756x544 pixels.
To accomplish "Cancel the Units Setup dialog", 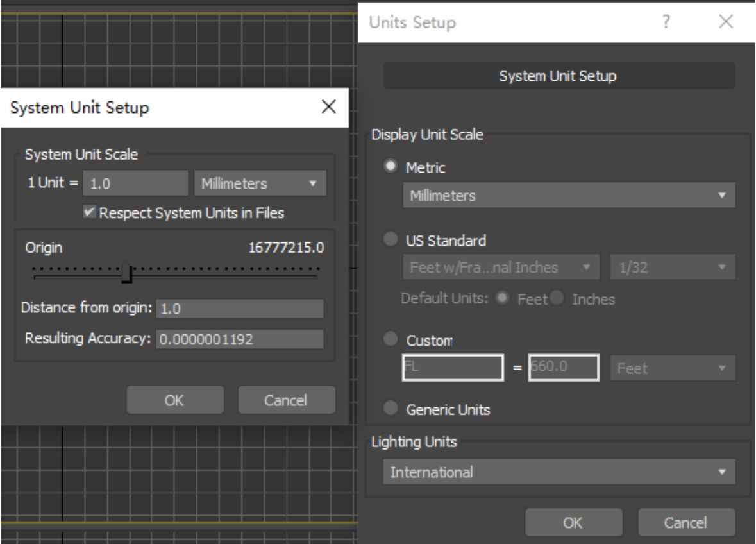I will [686, 523].
